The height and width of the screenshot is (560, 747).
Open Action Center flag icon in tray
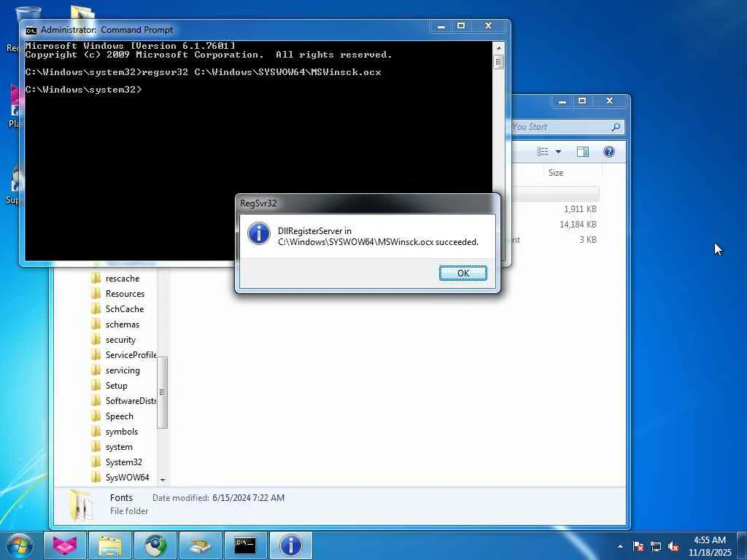(638, 546)
